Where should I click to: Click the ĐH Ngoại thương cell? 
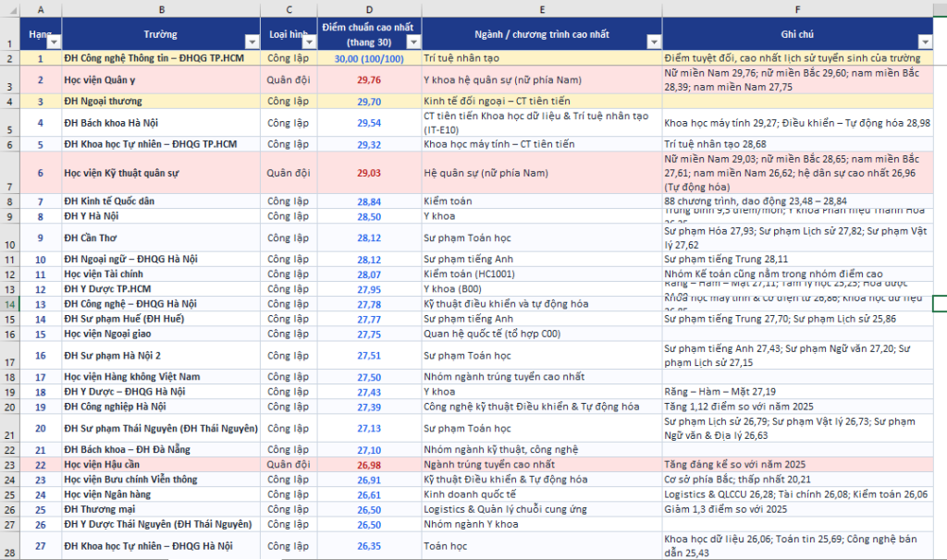coord(161,101)
